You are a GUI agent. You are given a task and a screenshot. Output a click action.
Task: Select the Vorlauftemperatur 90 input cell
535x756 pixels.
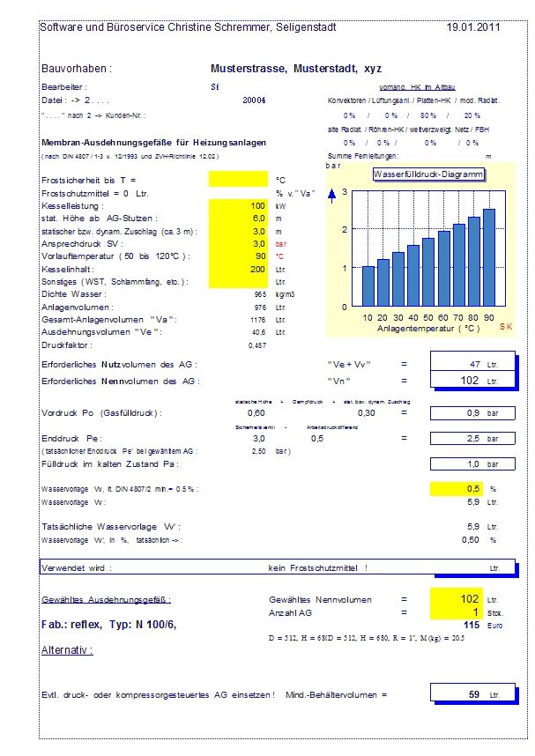point(238,256)
